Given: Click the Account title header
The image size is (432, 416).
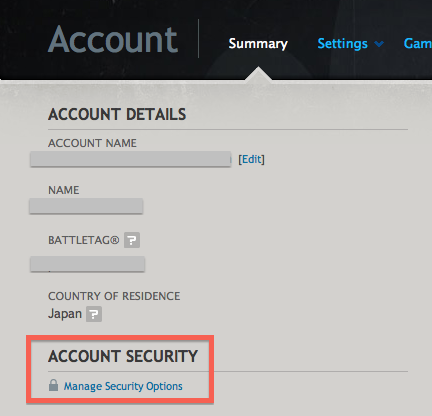Looking at the screenshot, I should [x=113, y=40].
